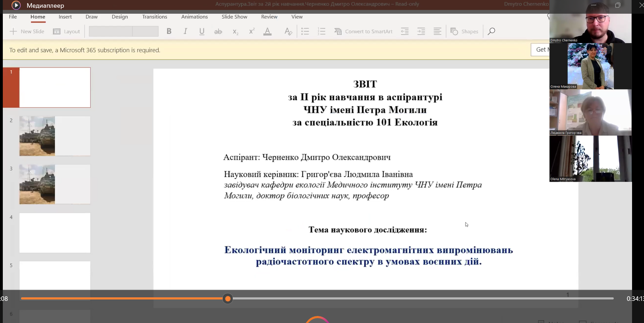Open the font name box
The image size is (644, 323).
click(x=111, y=31)
